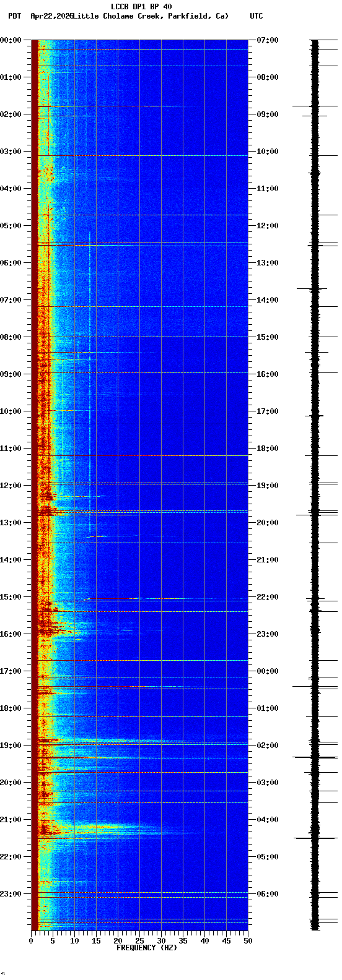Click the 19:00 UTC time label

[268, 486]
